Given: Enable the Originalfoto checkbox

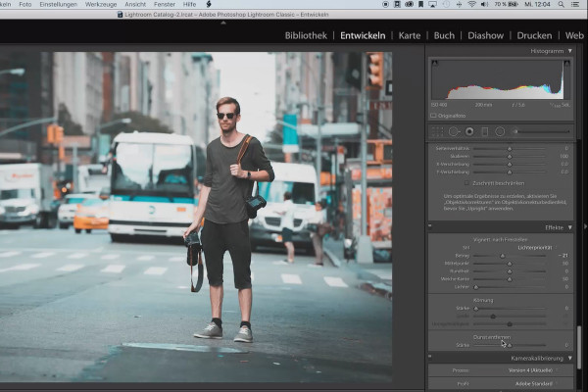Looking at the screenshot, I should [435, 115].
